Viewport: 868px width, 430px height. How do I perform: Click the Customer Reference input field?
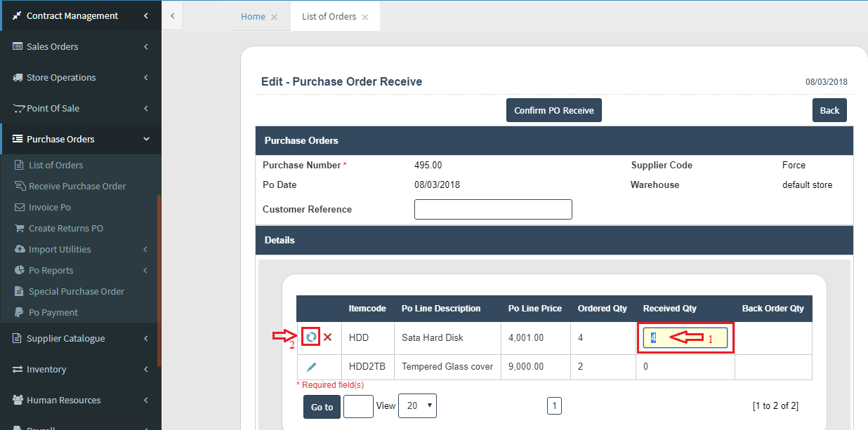point(493,209)
